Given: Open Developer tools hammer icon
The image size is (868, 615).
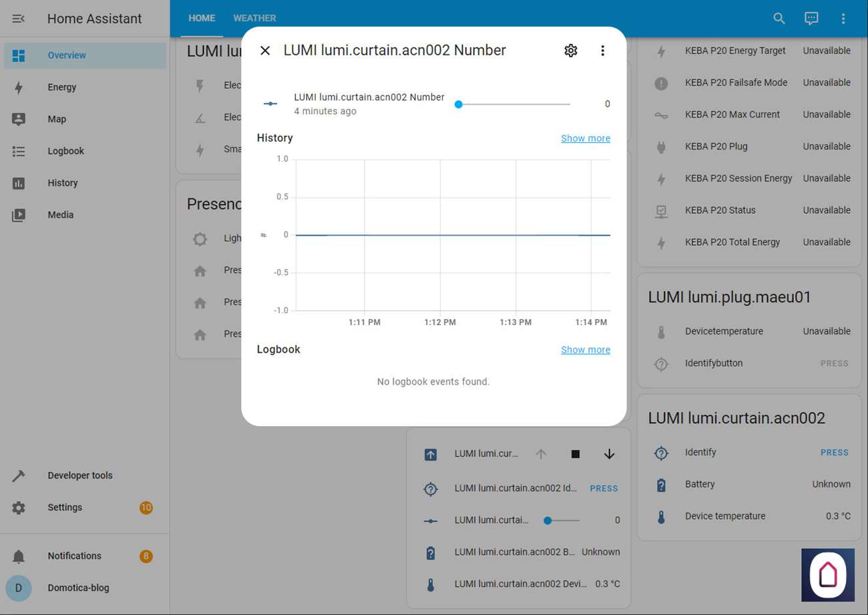Looking at the screenshot, I should point(19,475).
